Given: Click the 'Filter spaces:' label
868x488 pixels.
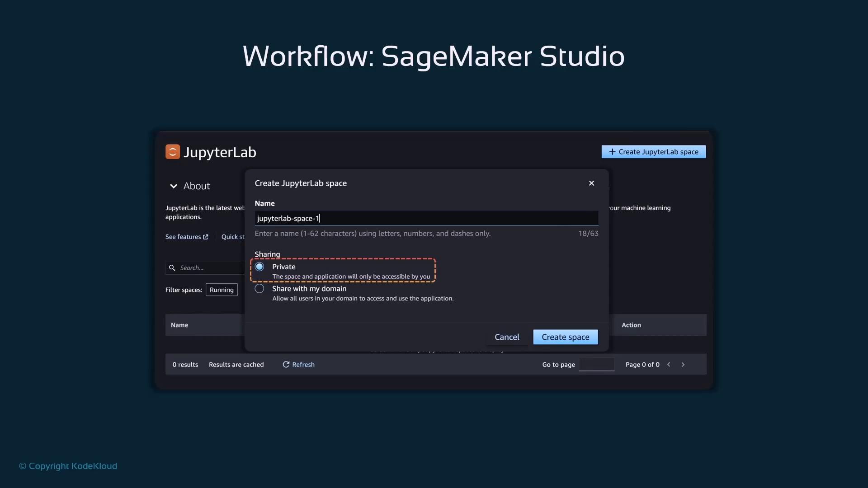Looking at the screenshot, I should 184,290.
